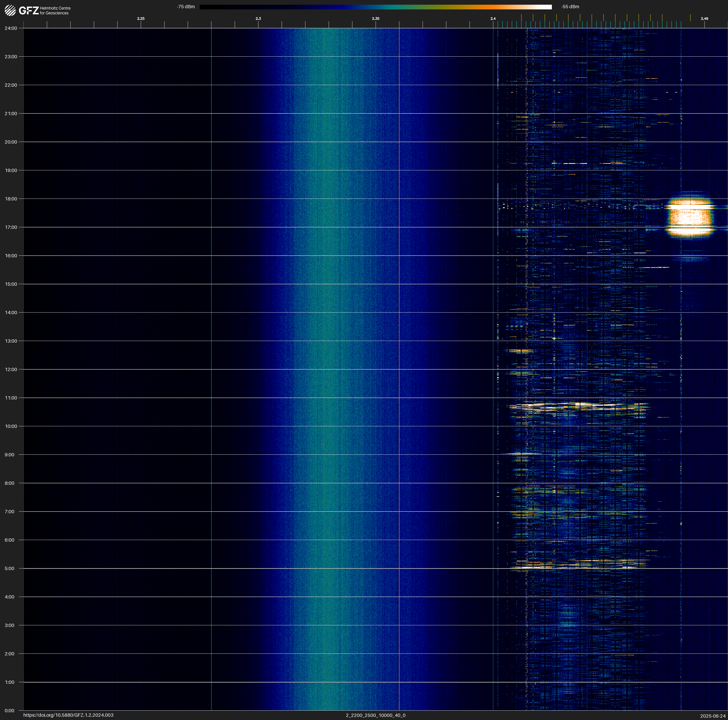The width and height of the screenshot is (728, 720).
Task: Click the dBm color scale bar
Action: 375,7
